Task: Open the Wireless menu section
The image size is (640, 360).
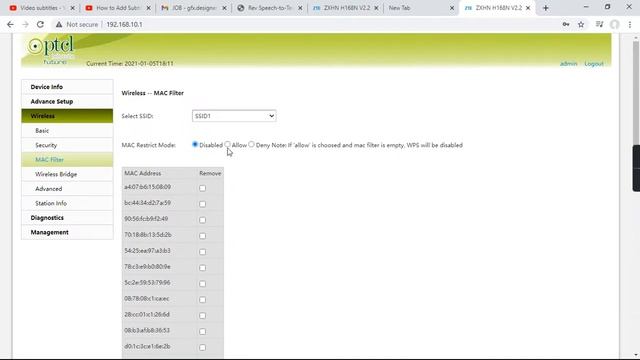Action: (x=67, y=116)
